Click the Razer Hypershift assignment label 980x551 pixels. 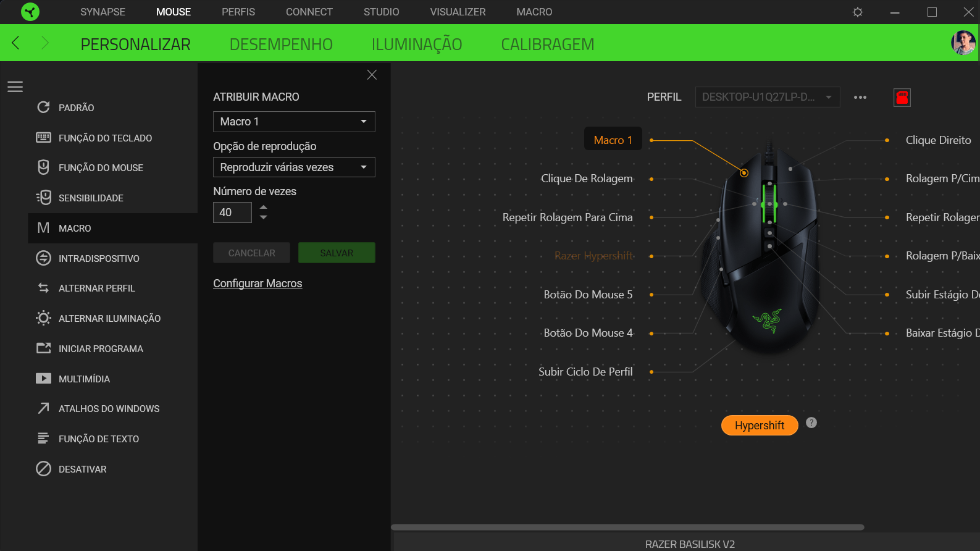[593, 256]
